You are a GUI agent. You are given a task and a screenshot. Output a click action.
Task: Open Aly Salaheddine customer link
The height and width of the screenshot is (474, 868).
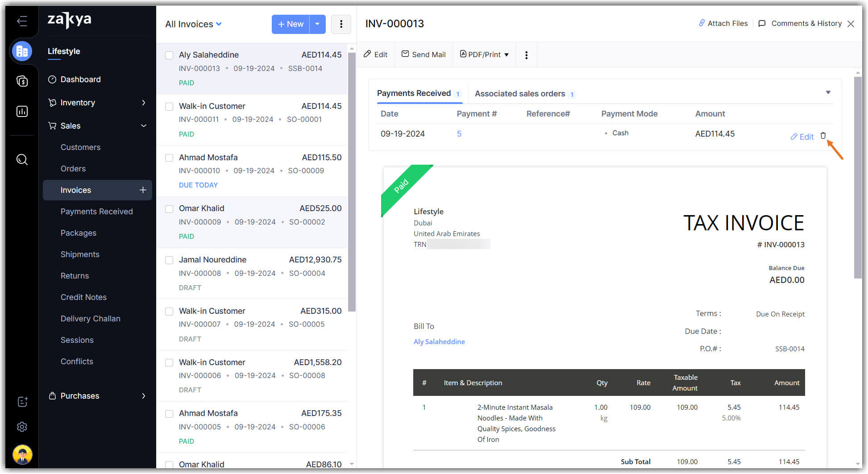pos(439,342)
